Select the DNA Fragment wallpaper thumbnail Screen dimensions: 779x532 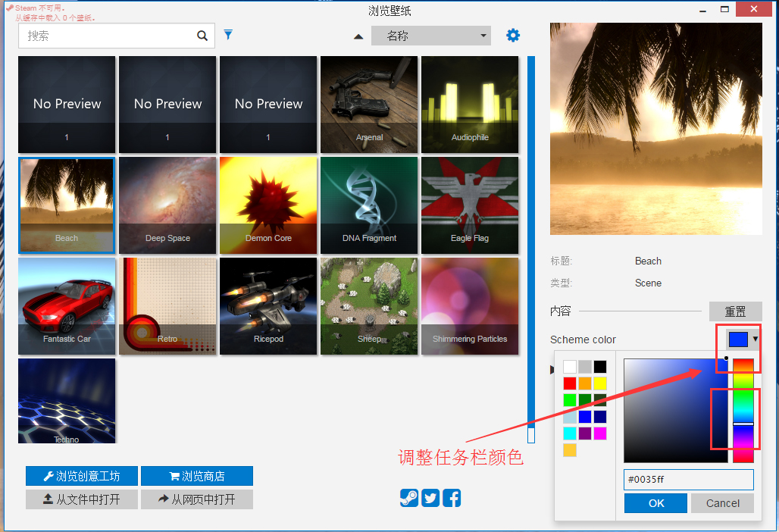[369, 205]
